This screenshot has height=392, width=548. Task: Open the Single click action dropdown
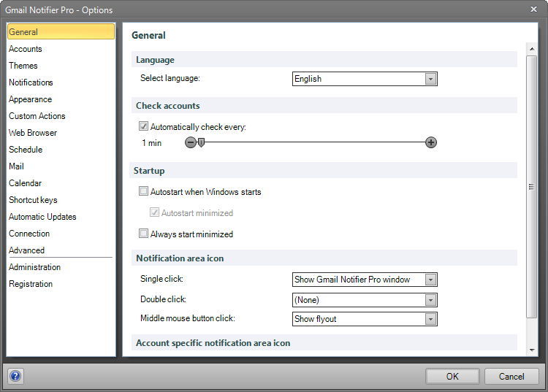[x=365, y=280]
